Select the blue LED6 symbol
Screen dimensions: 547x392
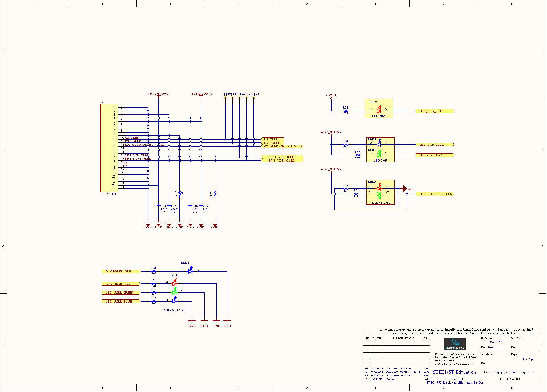[x=190, y=271]
